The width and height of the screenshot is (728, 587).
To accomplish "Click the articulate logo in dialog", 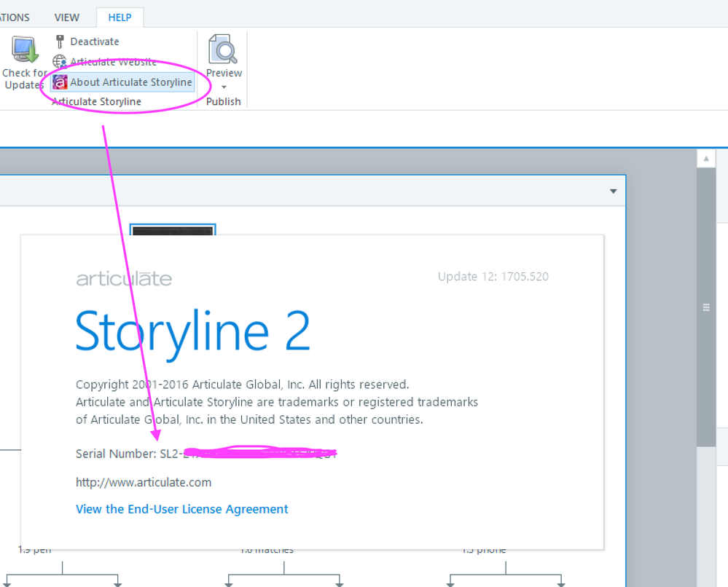I will [124, 279].
